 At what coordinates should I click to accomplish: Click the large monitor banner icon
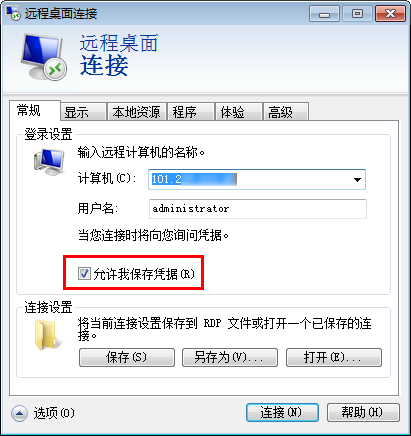(x=43, y=57)
